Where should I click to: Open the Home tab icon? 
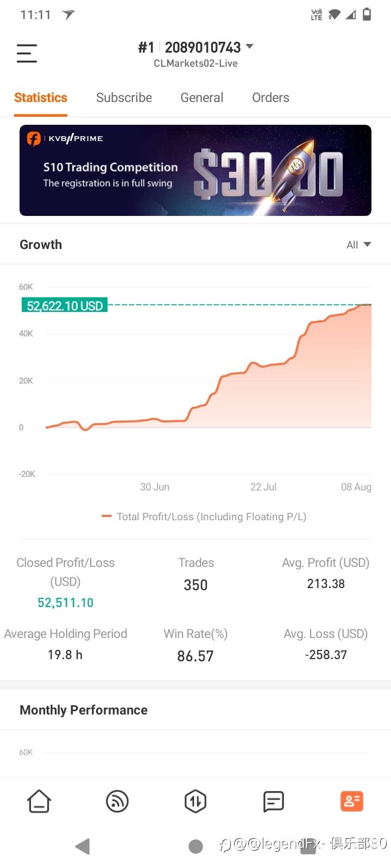pos(39,801)
